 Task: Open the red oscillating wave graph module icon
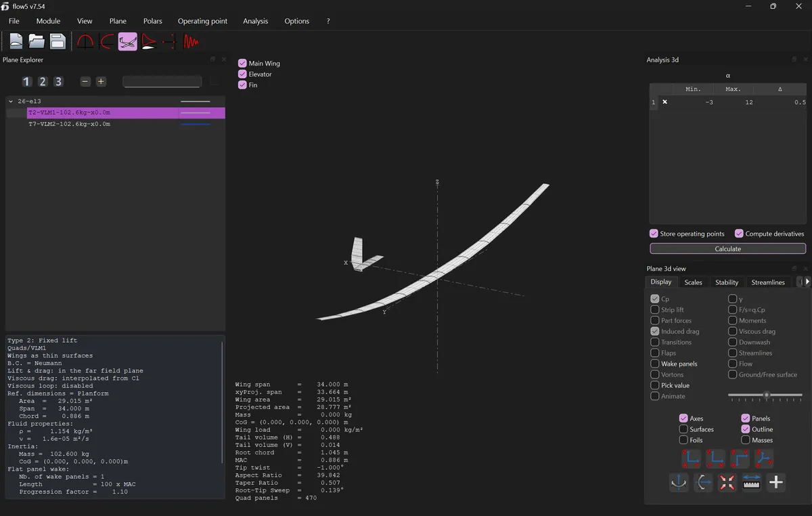pyautogui.click(x=191, y=42)
